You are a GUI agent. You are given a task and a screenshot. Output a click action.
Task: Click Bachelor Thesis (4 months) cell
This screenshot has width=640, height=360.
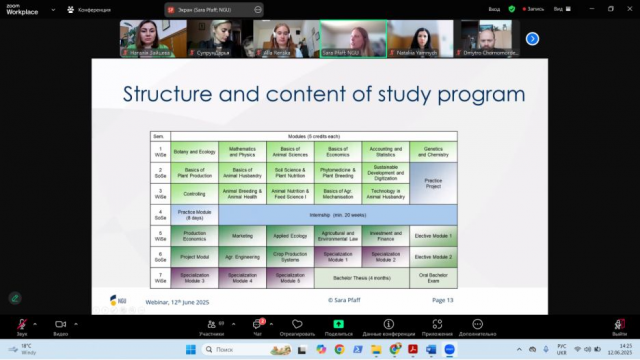[362, 278]
